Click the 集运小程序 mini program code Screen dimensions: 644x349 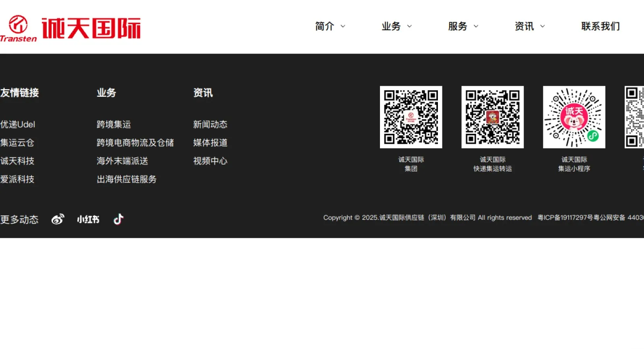tap(574, 117)
